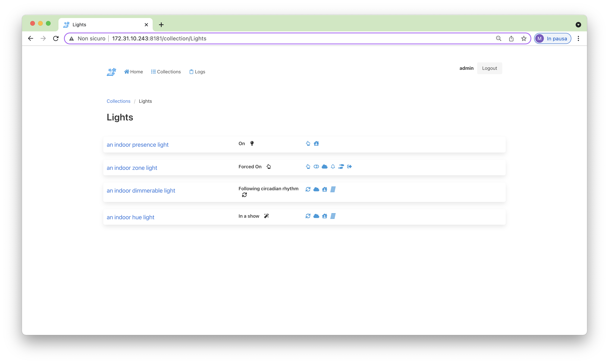Go to Home in the navigation bar
609x364 pixels.
[x=133, y=72]
